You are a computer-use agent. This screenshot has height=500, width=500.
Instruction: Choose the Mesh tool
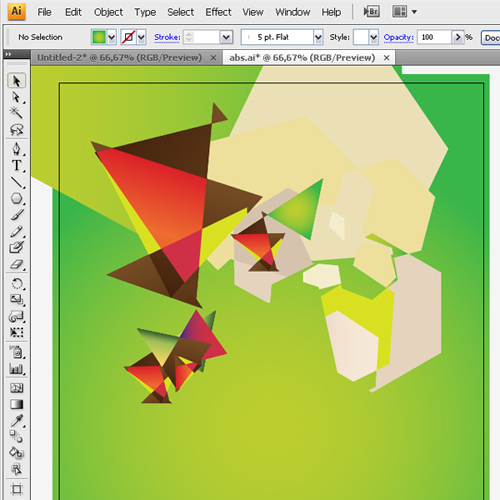coord(16,388)
